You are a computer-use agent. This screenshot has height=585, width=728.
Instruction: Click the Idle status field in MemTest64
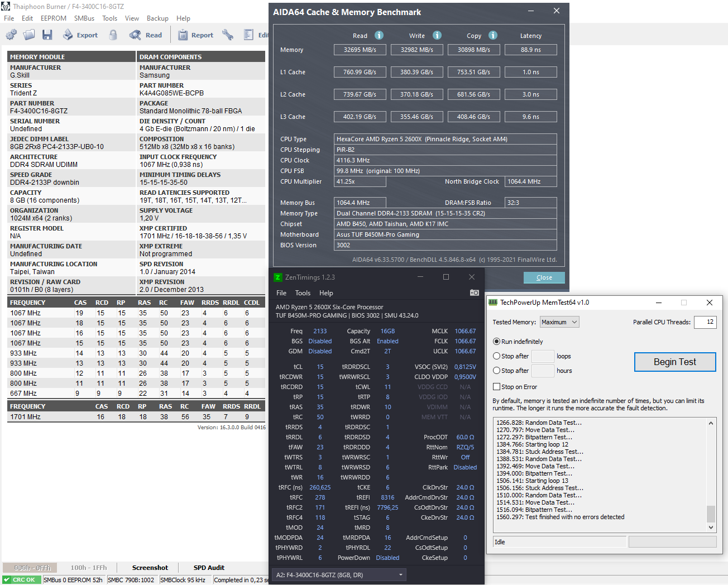point(559,542)
